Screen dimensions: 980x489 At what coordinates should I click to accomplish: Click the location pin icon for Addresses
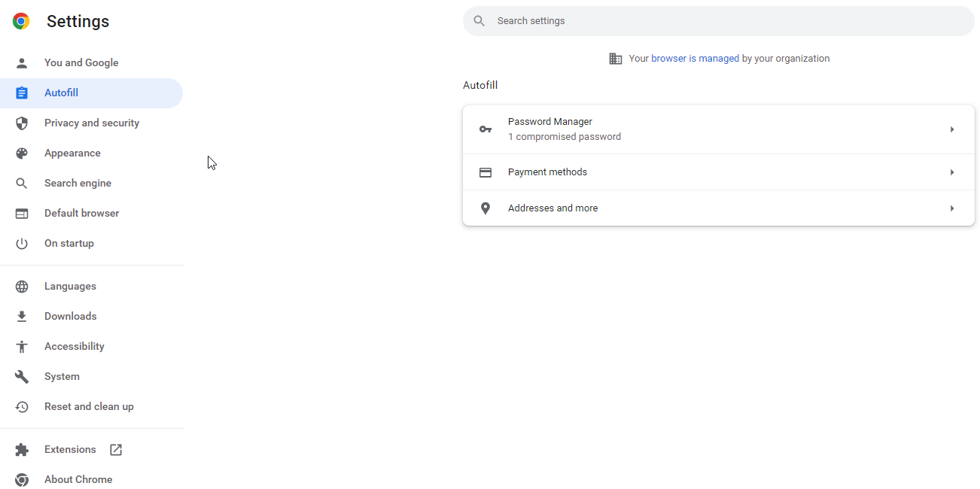485,208
